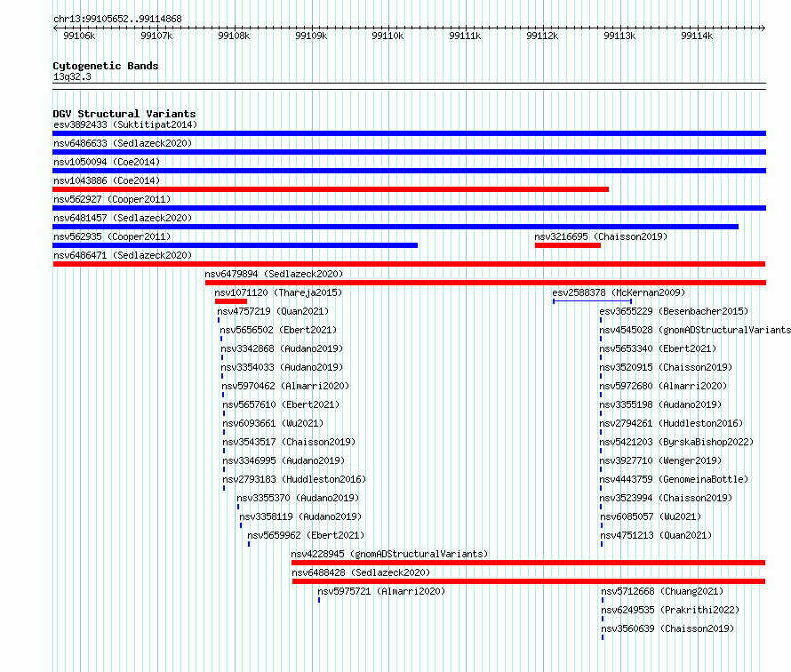Open nsv5659962 (Ebert2021) label
The height and width of the screenshot is (672, 791).
pos(306,535)
